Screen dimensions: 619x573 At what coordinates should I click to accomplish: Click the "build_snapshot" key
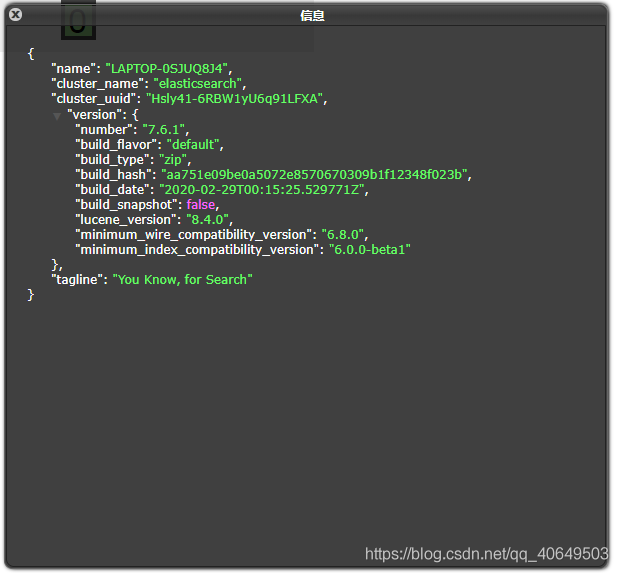tap(126, 205)
